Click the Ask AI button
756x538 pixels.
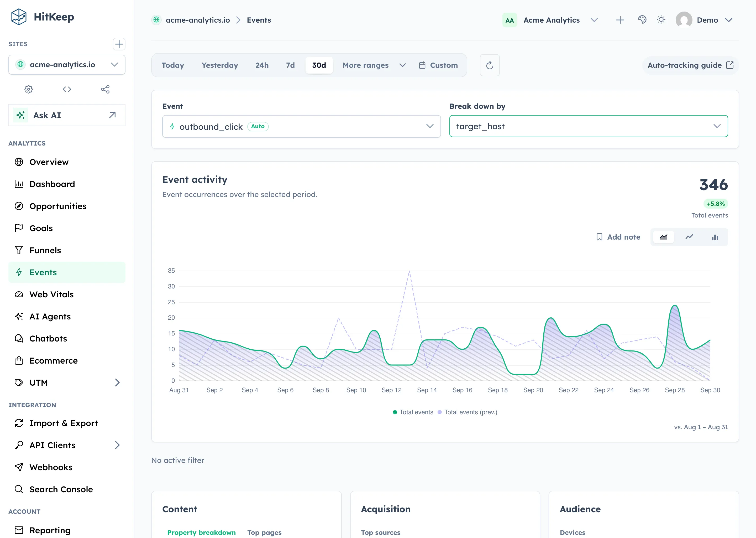[67, 115]
